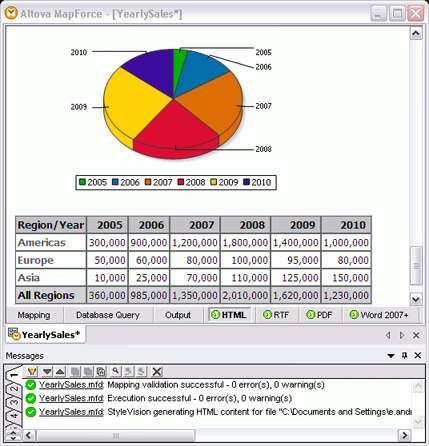
Task: Open YearlySales.mfd link in validation message
Action: (71, 385)
